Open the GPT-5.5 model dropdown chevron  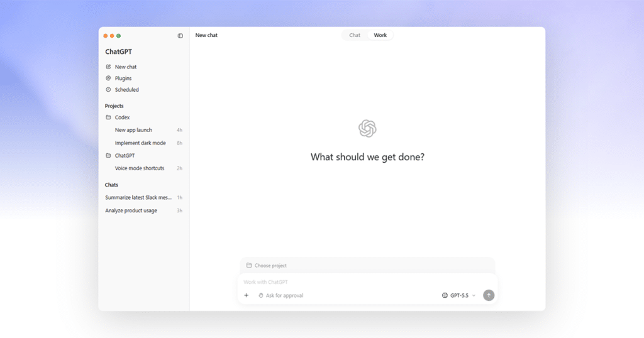(x=474, y=295)
